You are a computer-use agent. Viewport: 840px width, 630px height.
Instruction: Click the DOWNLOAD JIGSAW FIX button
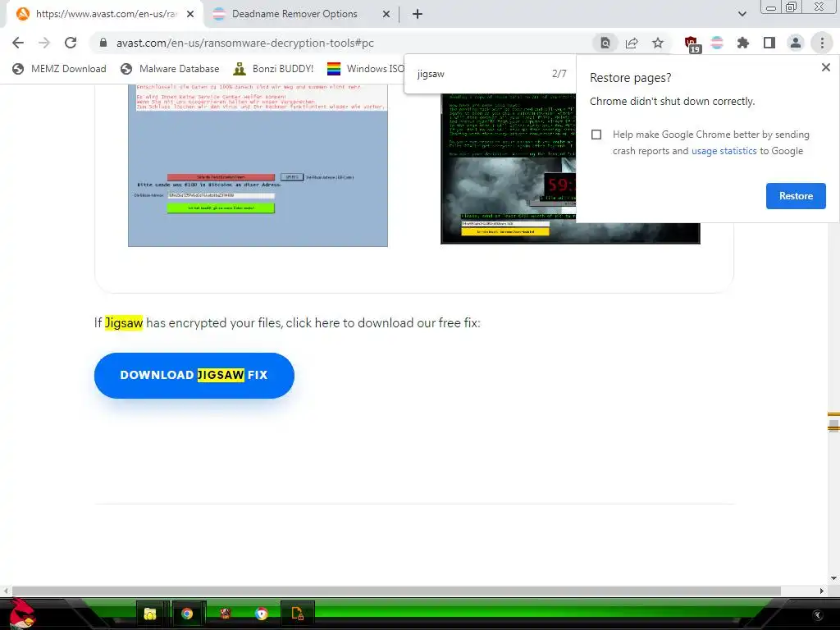[x=194, y=376]
